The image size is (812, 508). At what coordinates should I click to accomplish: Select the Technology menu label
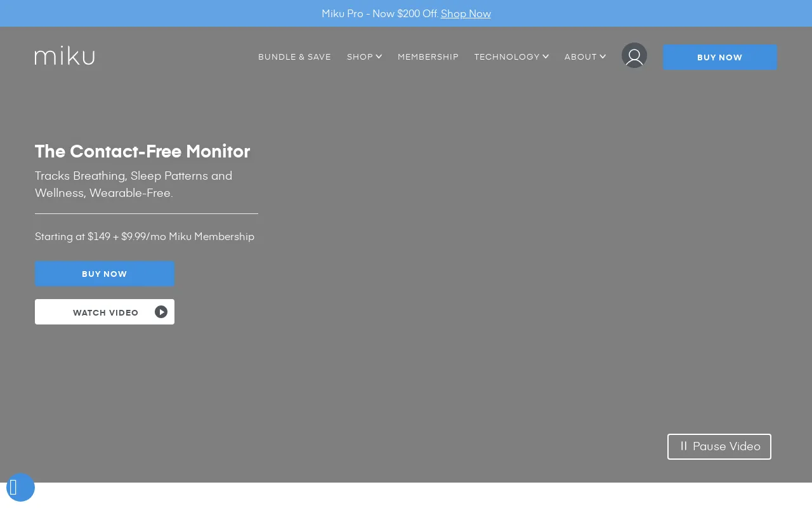tap(506, 57)
